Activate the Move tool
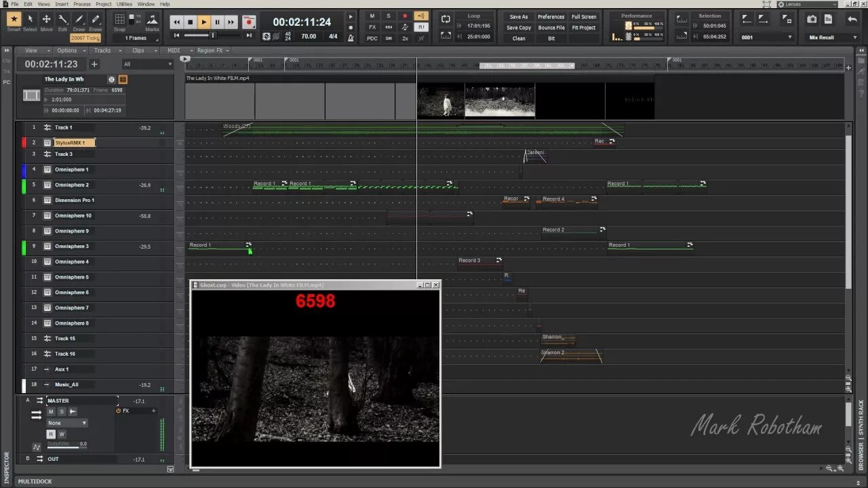 (x=46, y=19)
